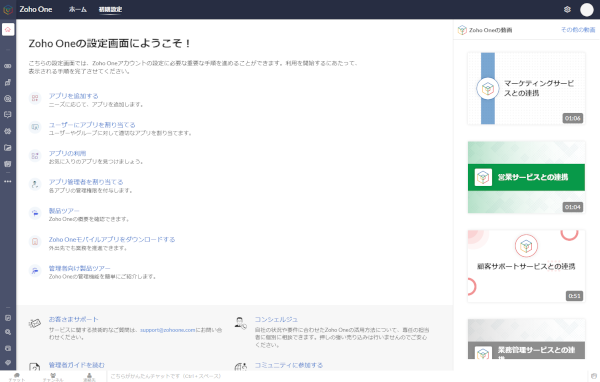Image resolution: width=600 pixels, height=382 pixels.
Task: Open the speech-bubble icon in left sidebar
Action: (x=8, y=115)
